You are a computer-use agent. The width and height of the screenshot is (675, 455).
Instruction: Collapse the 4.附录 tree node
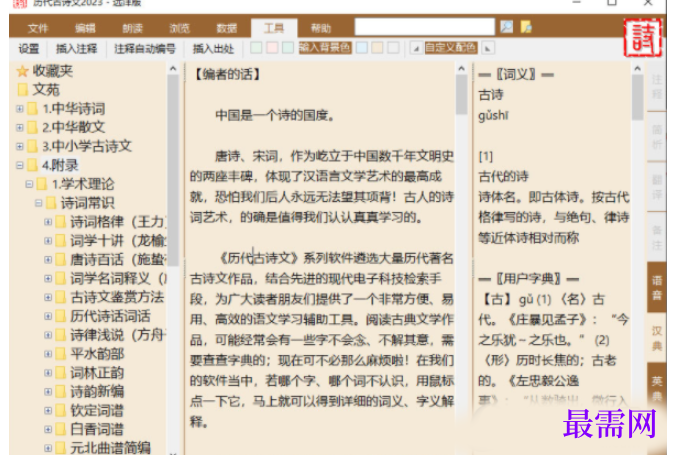pyautogui.click(x=20, y=165)
